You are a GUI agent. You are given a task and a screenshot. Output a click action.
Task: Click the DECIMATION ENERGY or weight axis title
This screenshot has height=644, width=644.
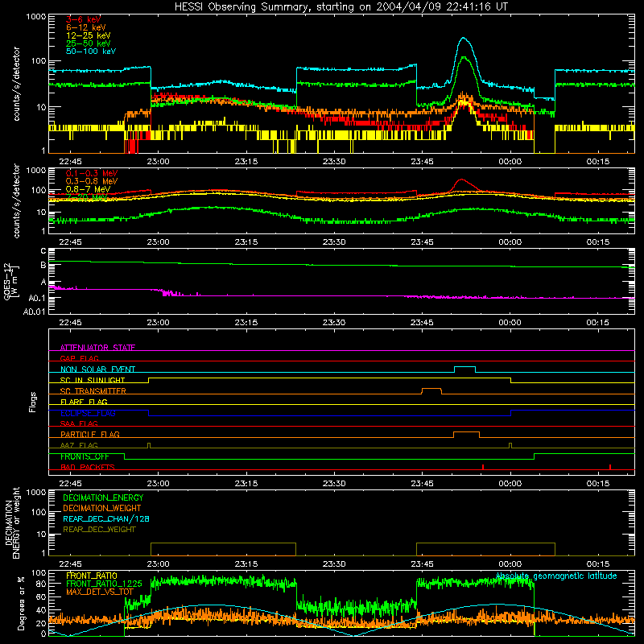(x=12, y=522)
